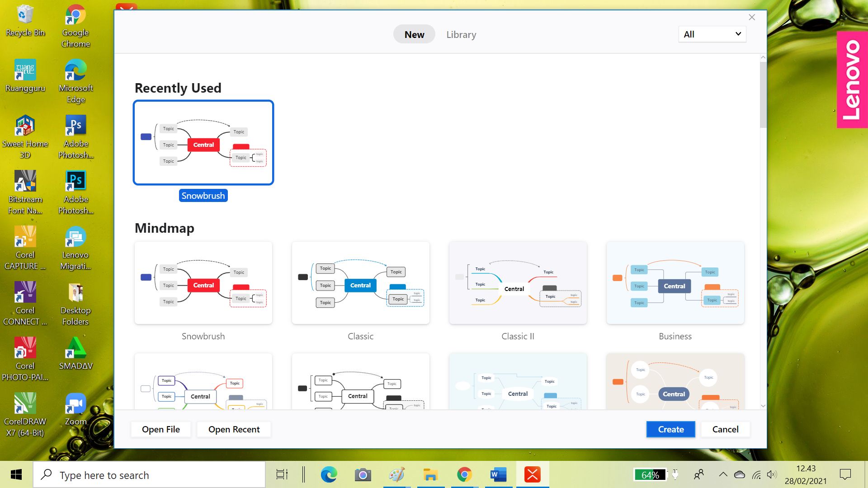Switch to the Library tab
The height and width of the screenshot is (488, 868).
coord(461,34)
